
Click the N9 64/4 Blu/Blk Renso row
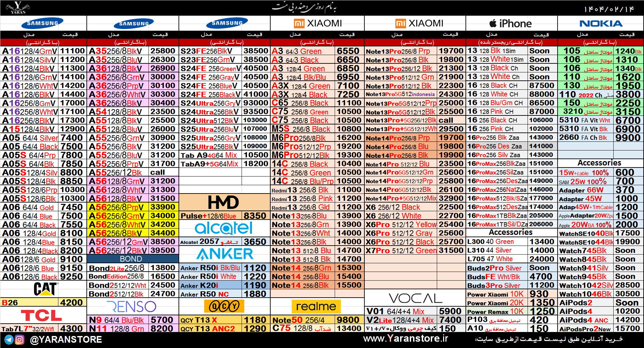coord(133,320)
